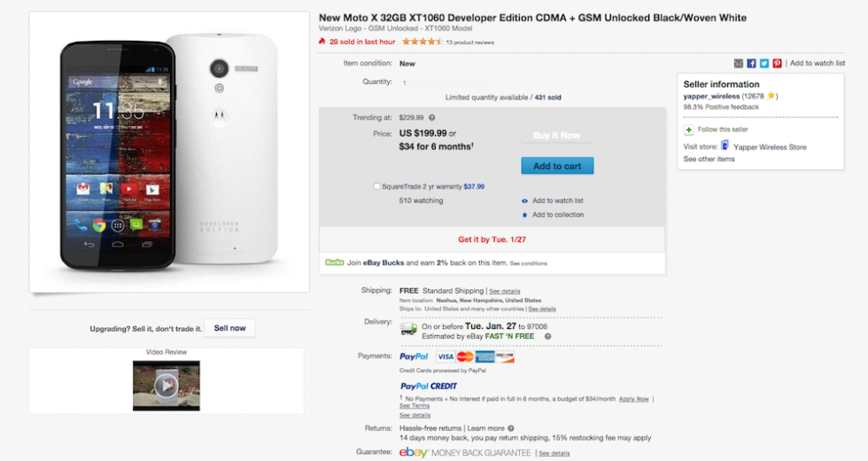Click the Sell now button
This screenshot has height=461, width=868.
coord(230,328)
